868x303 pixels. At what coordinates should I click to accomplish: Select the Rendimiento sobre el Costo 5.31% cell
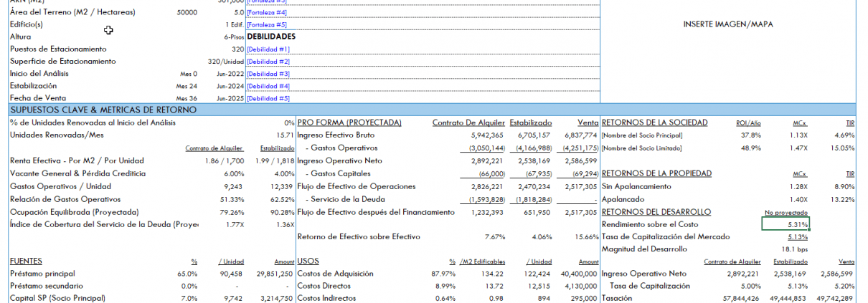coord(785,224)
